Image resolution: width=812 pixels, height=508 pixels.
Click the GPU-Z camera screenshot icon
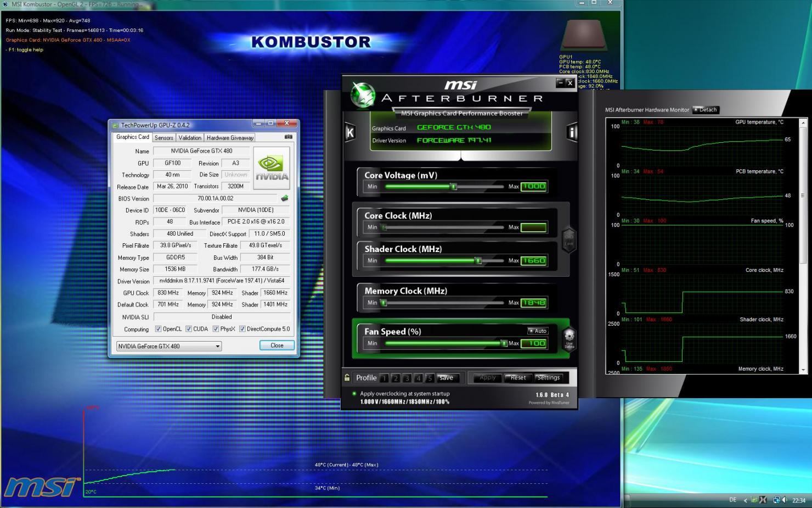(289, 137)
